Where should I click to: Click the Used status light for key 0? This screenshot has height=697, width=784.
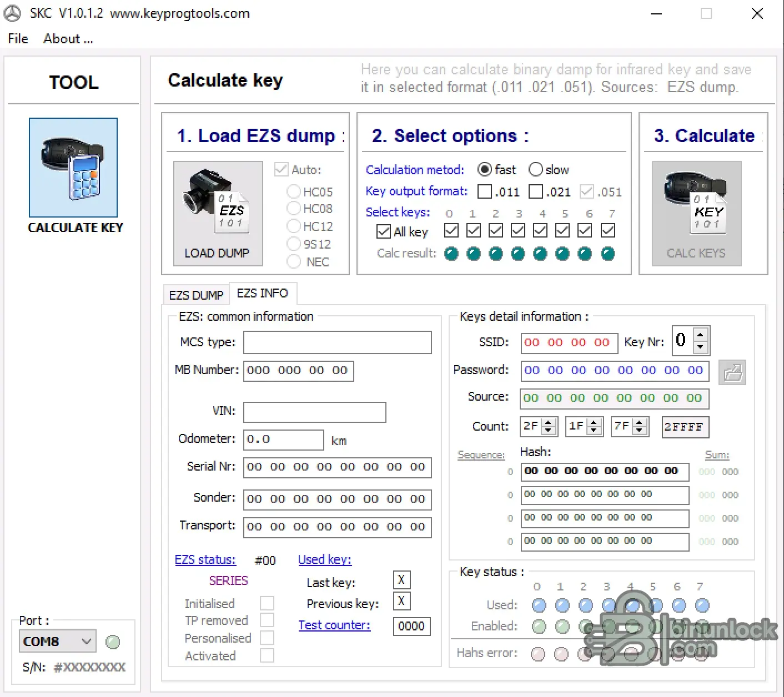539,605
